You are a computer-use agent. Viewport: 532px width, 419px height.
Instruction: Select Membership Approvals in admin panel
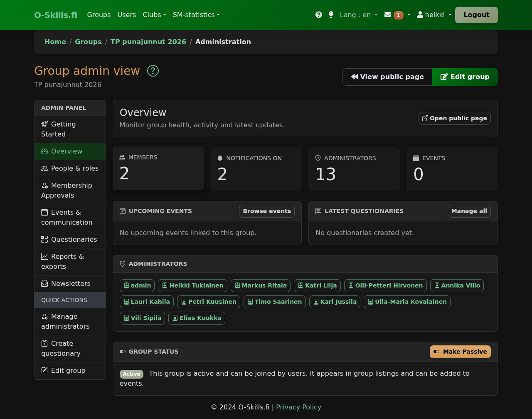tap(70, 190)
